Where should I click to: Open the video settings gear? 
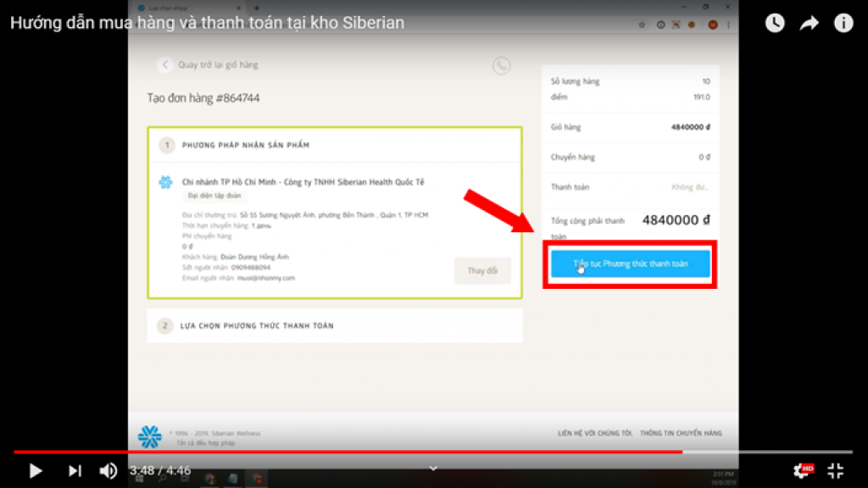click(x=802, y=470)
